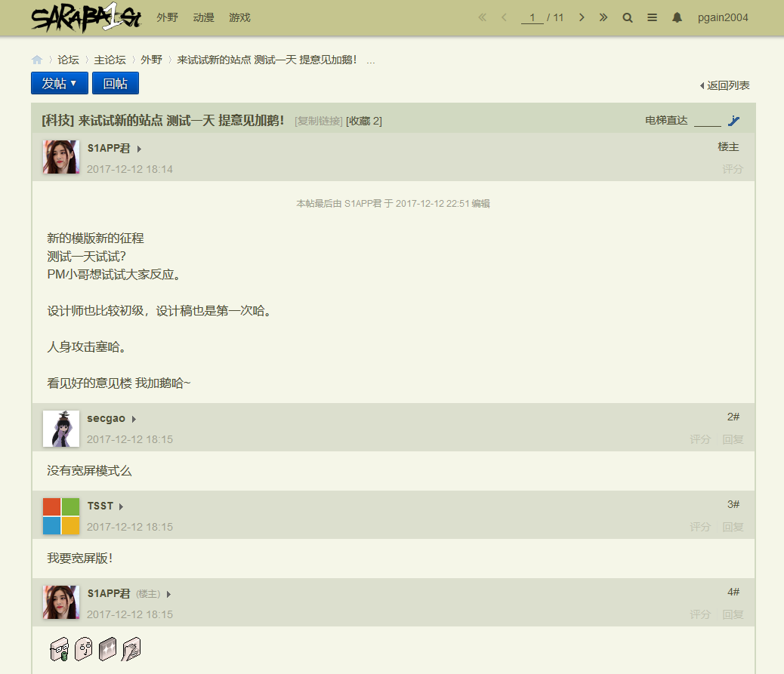Click the home icon in breadcrumb

[x=37, y=60]
